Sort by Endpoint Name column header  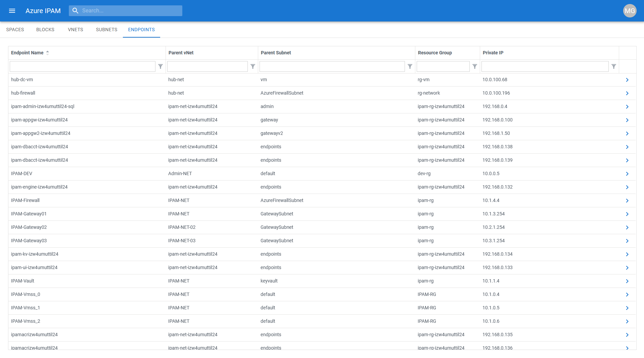27,53
